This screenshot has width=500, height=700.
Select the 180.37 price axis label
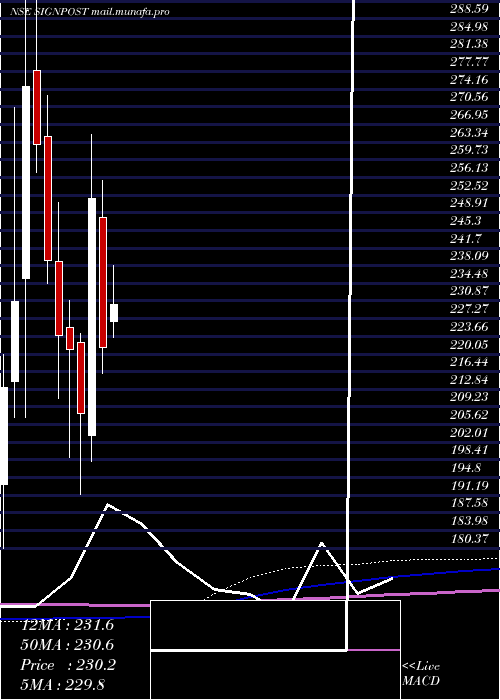pyautogui.click(x=469, y=539)
